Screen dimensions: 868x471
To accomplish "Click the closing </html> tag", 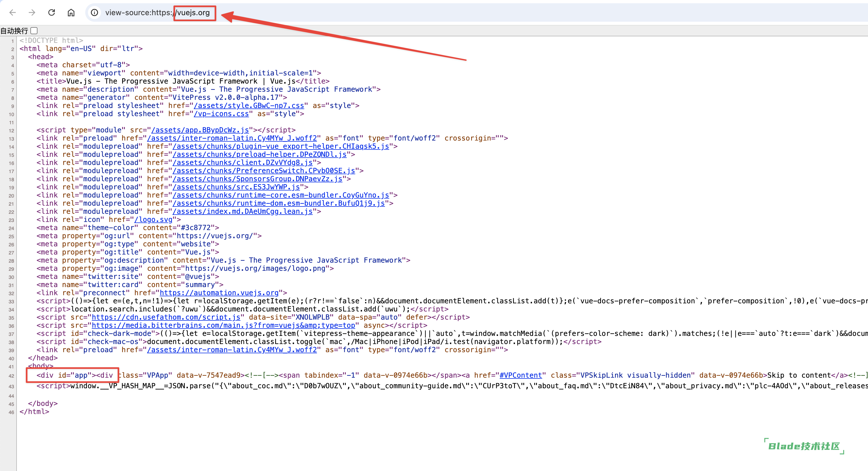I will [34, 411].
